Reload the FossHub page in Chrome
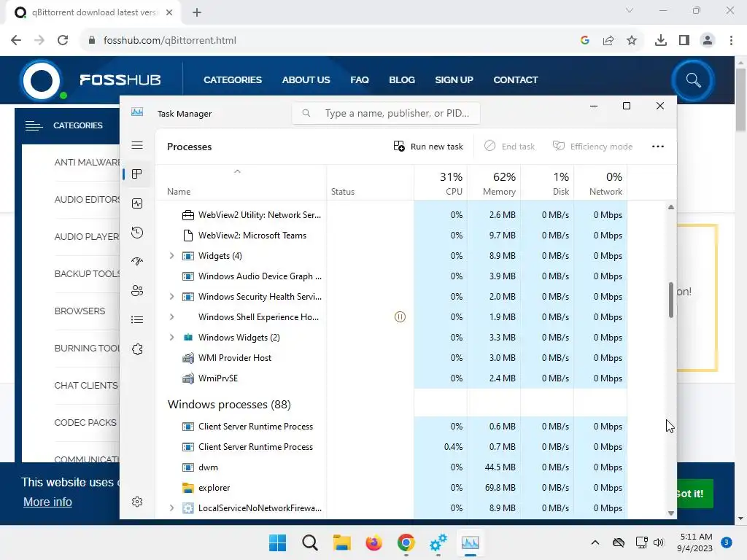 63,40
